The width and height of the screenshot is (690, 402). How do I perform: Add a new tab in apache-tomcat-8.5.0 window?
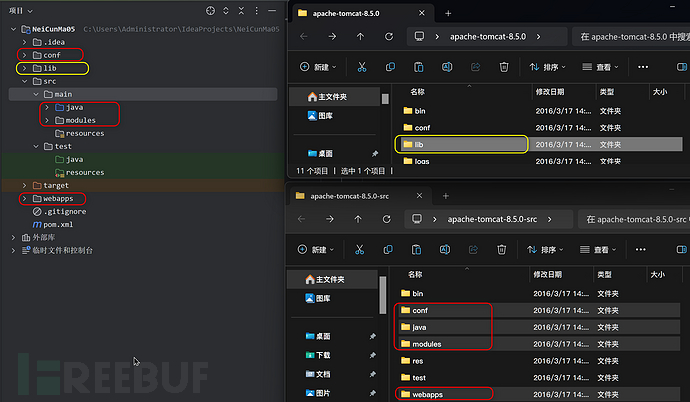pos(447,13)
